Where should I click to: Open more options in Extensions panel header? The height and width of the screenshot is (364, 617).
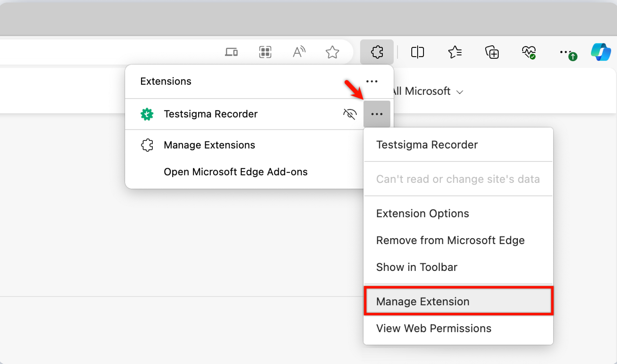pos(372,81)
